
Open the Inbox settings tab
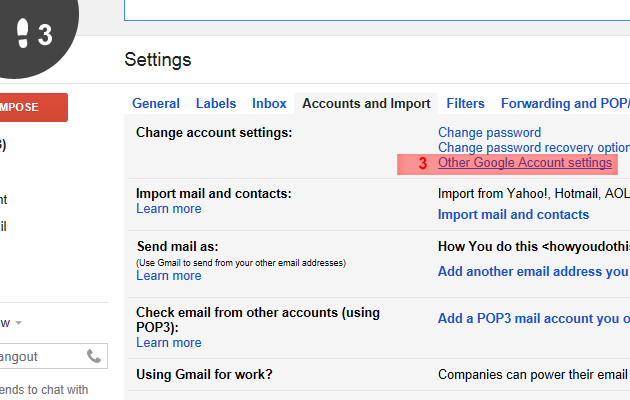[x=269, y=104]
